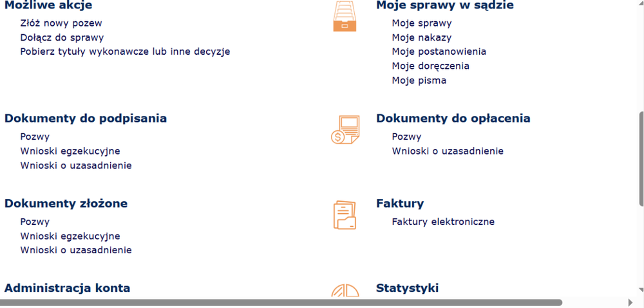Click the file cabinet icon beside Moje sprawy w sądzie

point(345,15)
